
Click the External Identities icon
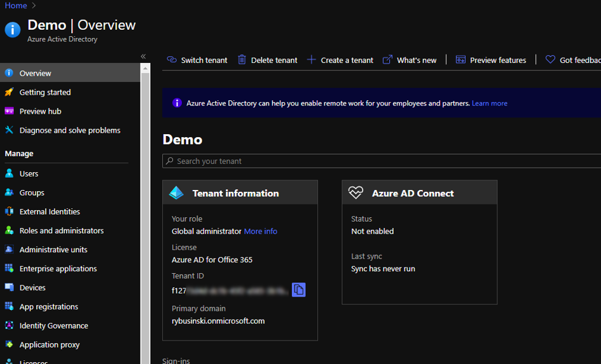point(9,212)
